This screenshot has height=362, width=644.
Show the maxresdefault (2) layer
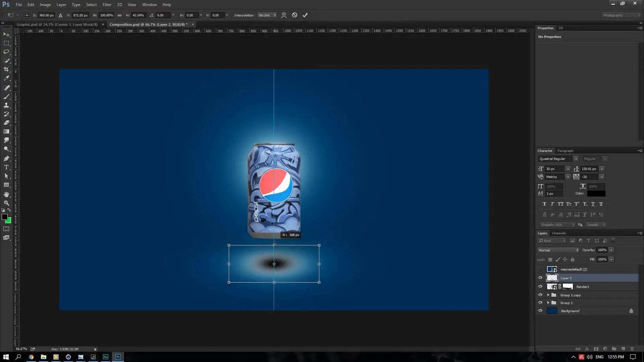[x=540, y=269]
